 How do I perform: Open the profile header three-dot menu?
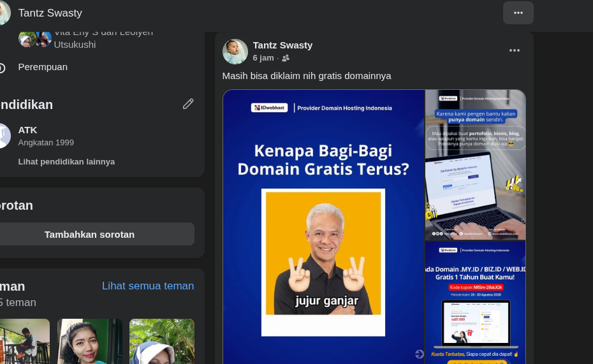[518, 13]
